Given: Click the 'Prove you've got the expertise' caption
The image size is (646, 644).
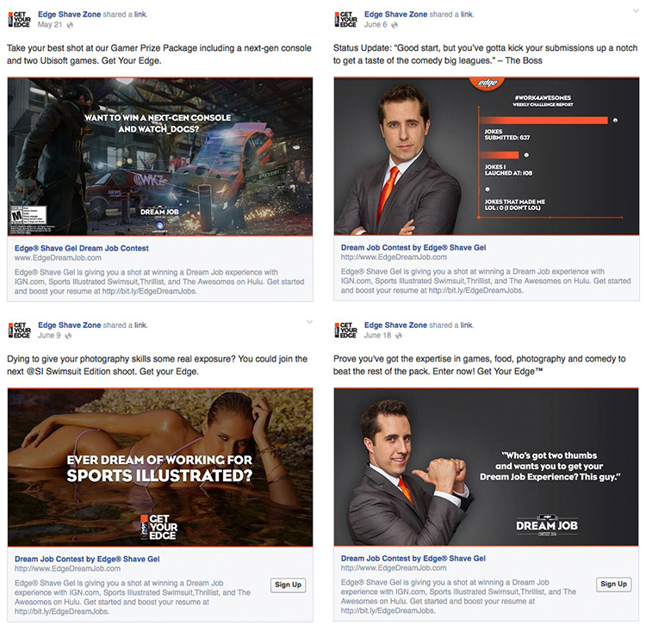Looking at the screenshot, I should [479, 365].
